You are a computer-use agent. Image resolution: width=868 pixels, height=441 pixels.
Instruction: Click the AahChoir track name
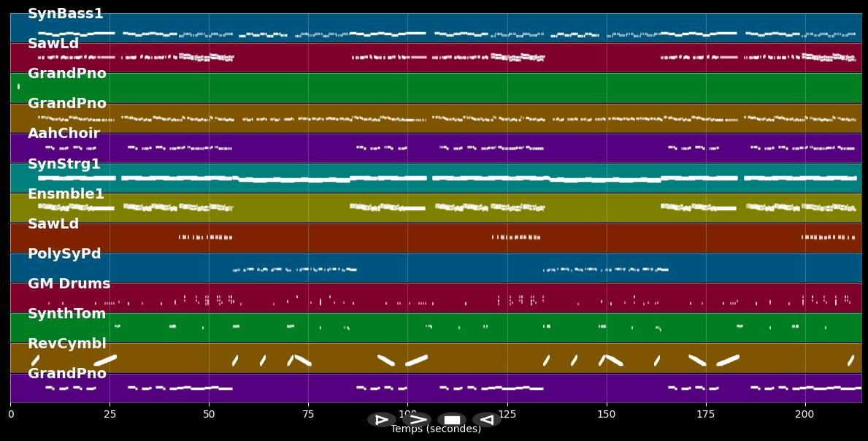click(x=64, y=134)
